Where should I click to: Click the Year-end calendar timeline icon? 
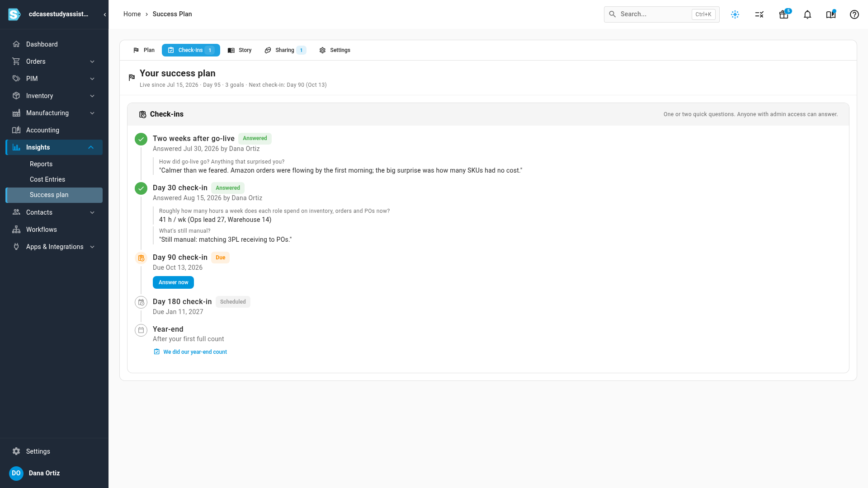click(x=141, y=330)
